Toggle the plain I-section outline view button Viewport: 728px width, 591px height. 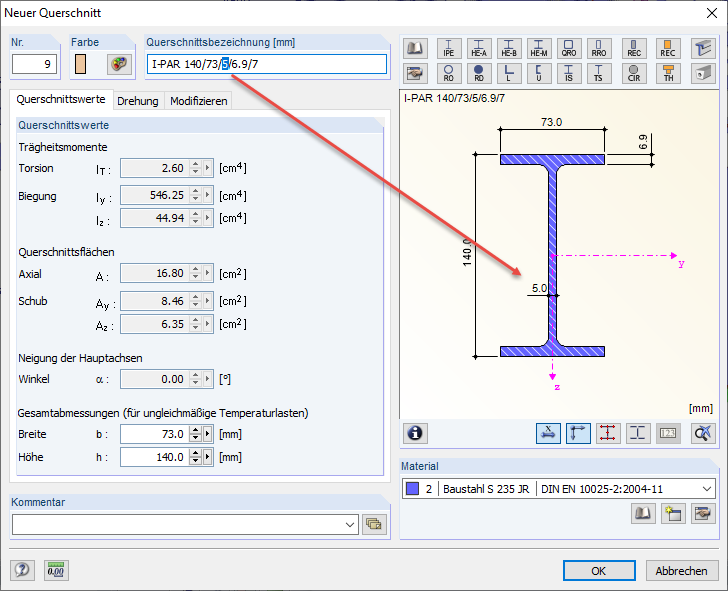[638, 433]
